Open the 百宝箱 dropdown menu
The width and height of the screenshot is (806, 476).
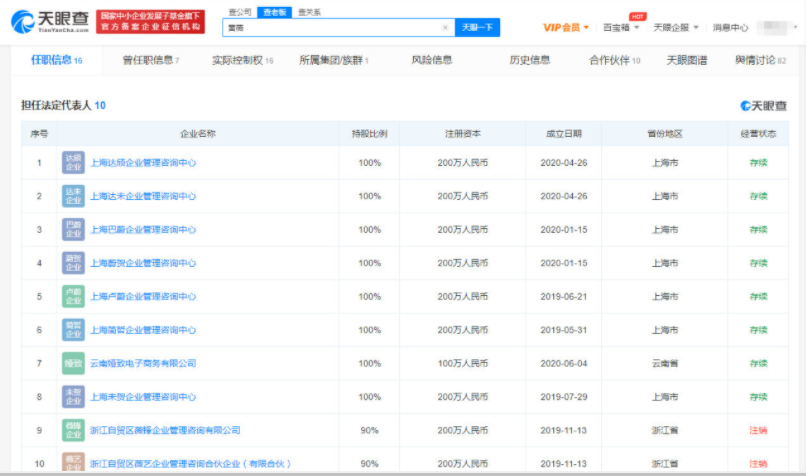tap(621, 28)
